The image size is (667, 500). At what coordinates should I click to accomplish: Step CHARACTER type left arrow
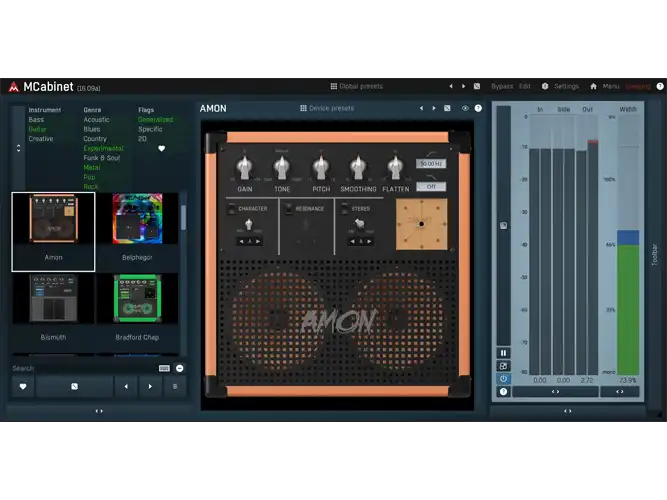click(241, 241)
